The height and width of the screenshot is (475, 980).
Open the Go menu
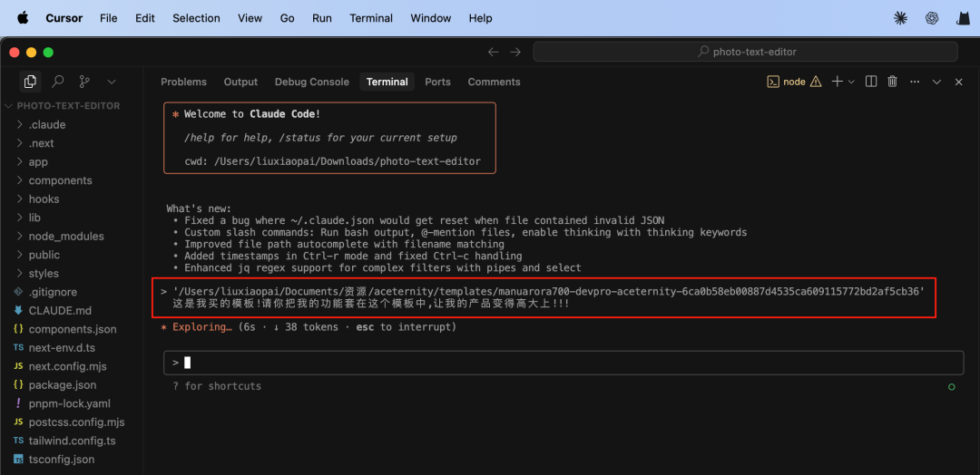(x=288, y=18)
